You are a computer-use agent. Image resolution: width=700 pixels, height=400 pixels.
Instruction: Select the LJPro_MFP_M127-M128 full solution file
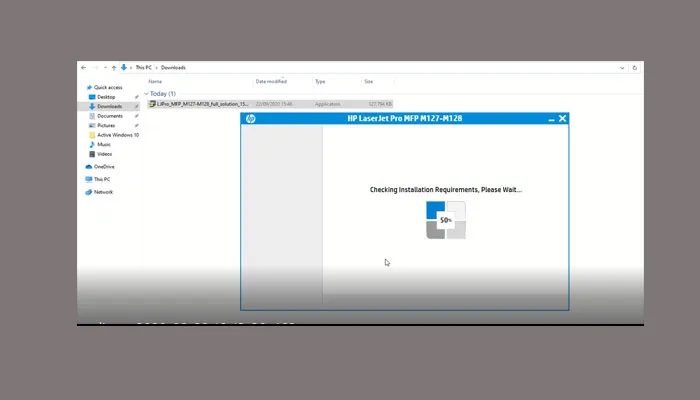pyautogui.click(x=198, y=103)
